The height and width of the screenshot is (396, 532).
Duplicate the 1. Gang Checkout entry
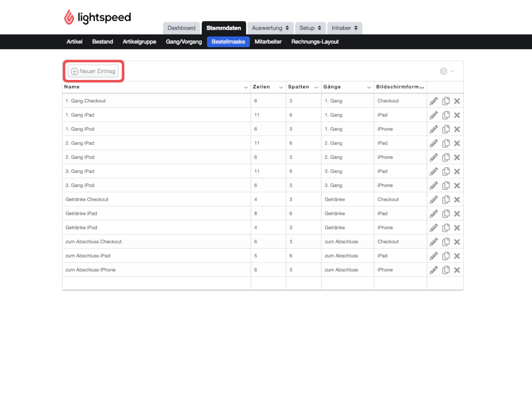click(446, 101)
